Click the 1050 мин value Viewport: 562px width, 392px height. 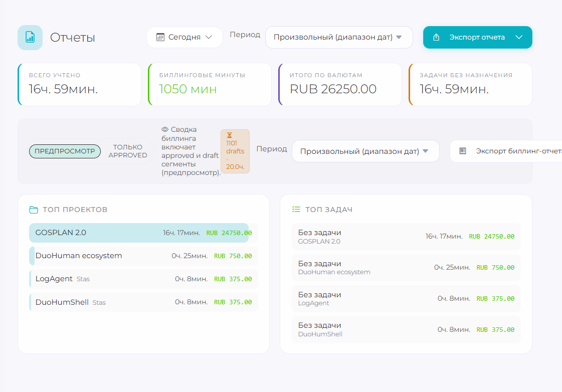tap(188, 89)
